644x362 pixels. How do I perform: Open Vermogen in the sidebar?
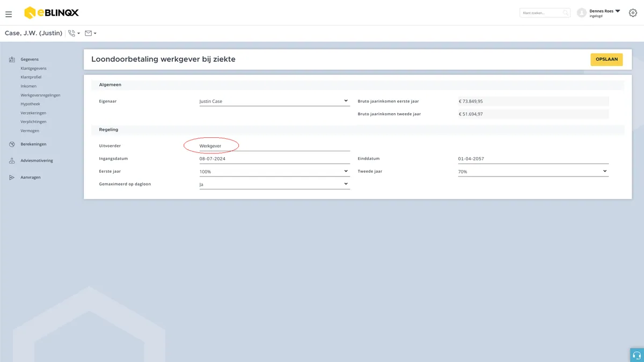tap(30, 131)
